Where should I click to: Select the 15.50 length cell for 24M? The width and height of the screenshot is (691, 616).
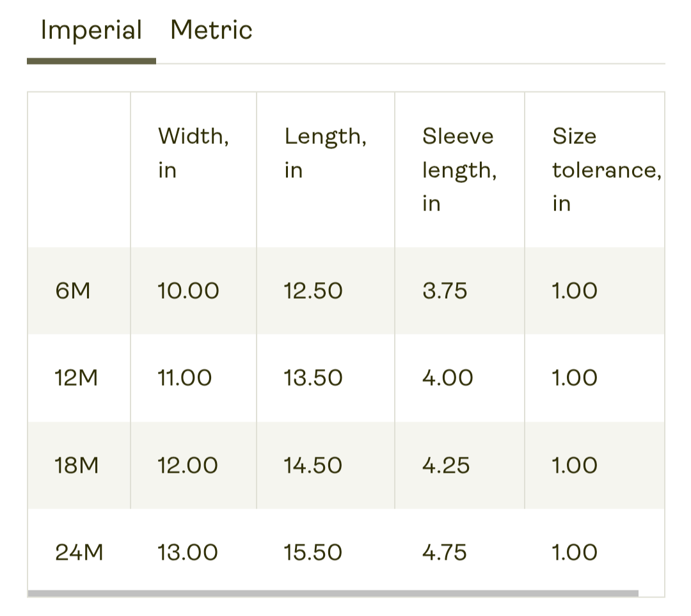tap(313, 552)
